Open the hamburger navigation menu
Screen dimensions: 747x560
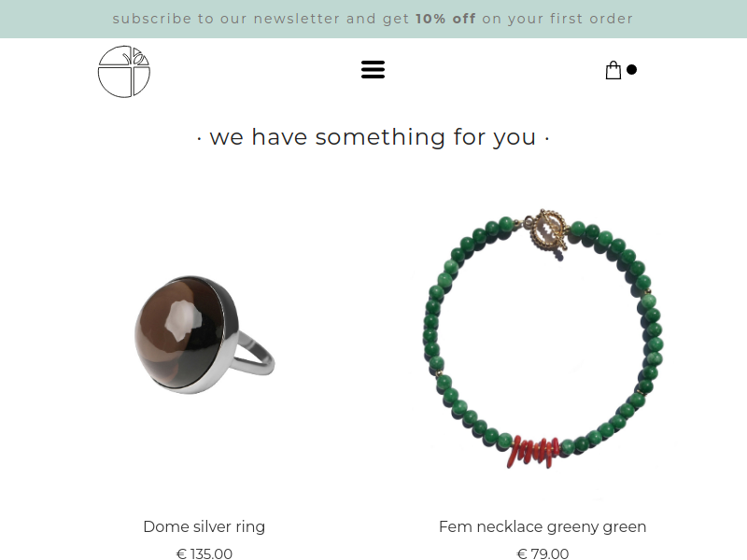(x=373, y=69)
